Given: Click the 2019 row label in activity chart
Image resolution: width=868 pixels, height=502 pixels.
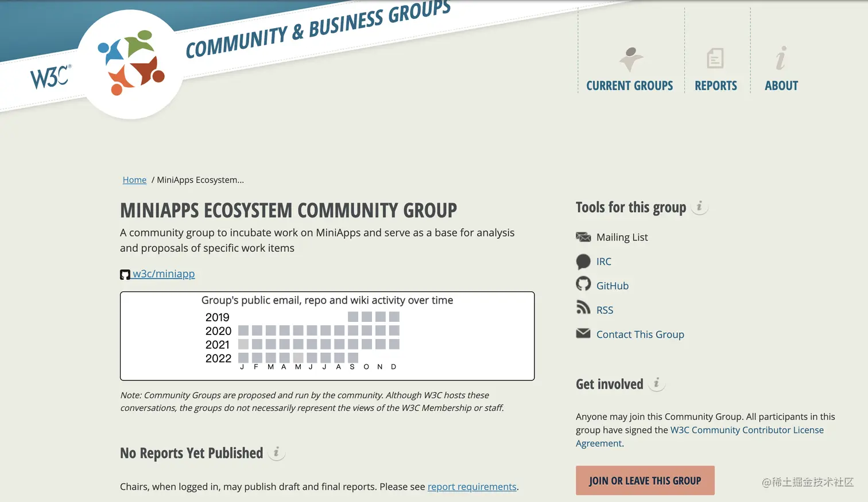Looking at the screenshot, I should tap(218, 317).
